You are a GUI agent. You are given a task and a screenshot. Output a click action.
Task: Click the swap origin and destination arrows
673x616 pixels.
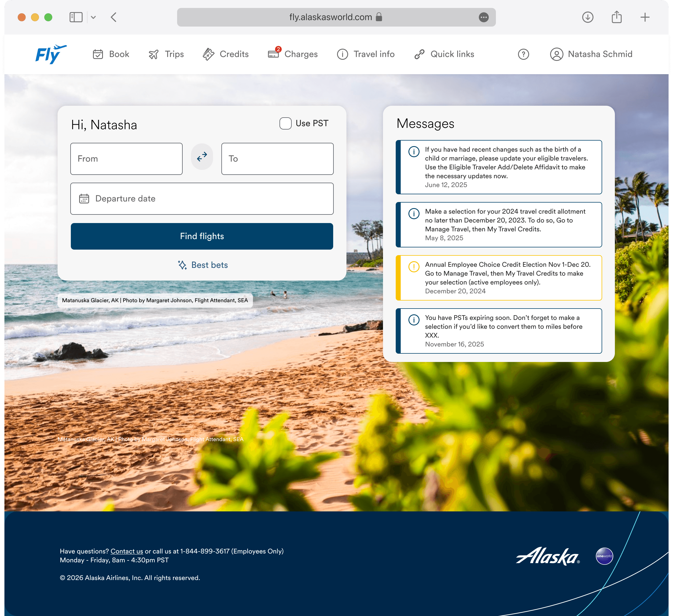(x=202, y=157)
